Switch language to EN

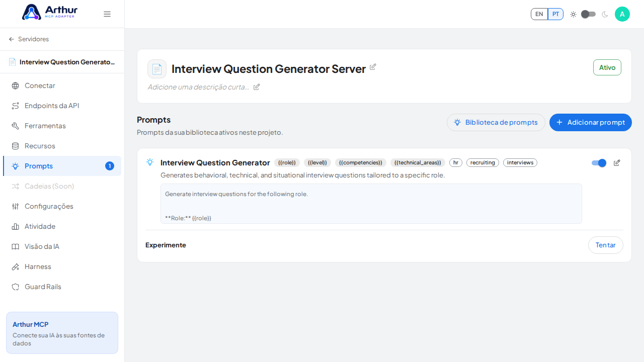click(539, 14)
